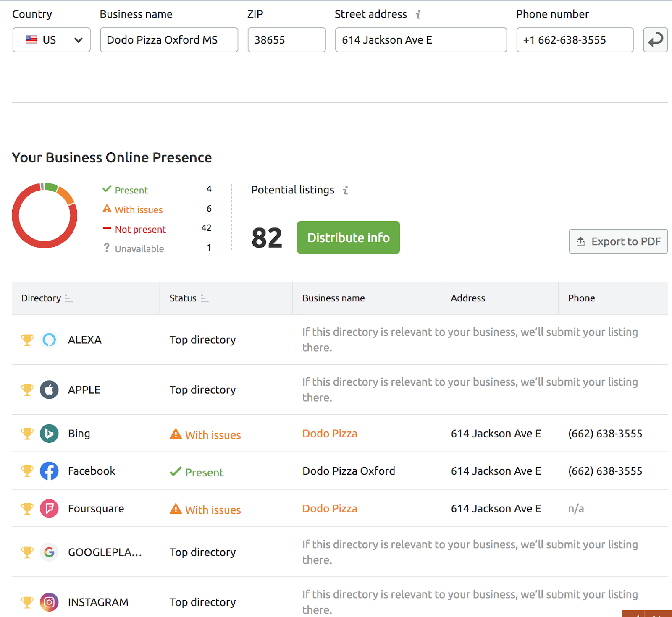
Task: Export the report to PDF
Action: click(618, 241)
